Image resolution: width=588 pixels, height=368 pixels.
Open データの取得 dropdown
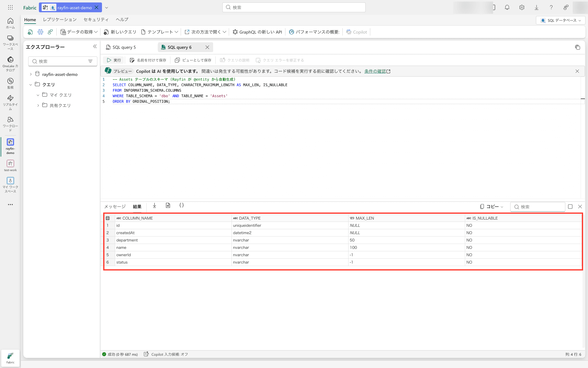pos(79,32)
